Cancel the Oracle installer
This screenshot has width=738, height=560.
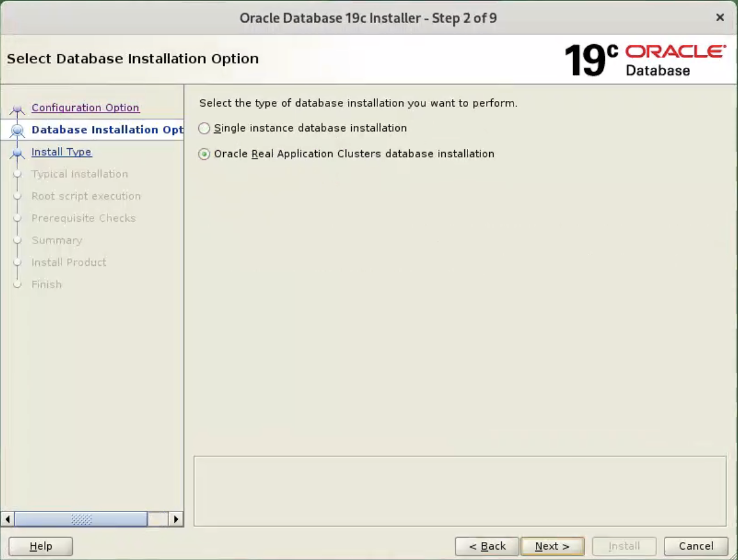click(x=696, y=546)
